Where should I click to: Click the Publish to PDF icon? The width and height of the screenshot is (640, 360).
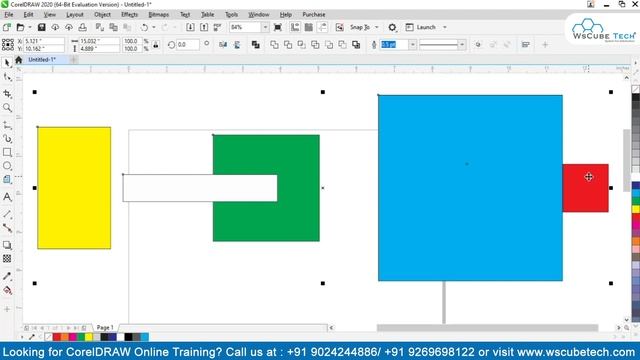[217, 27]
